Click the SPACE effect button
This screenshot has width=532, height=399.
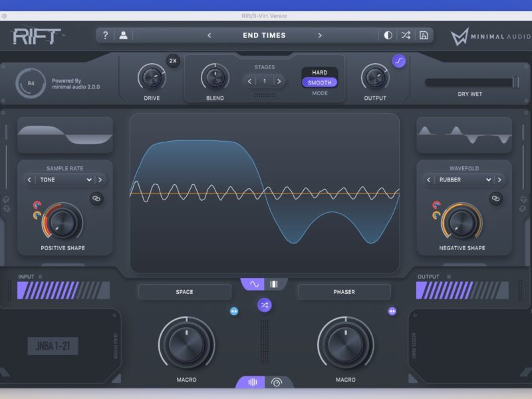184,292
